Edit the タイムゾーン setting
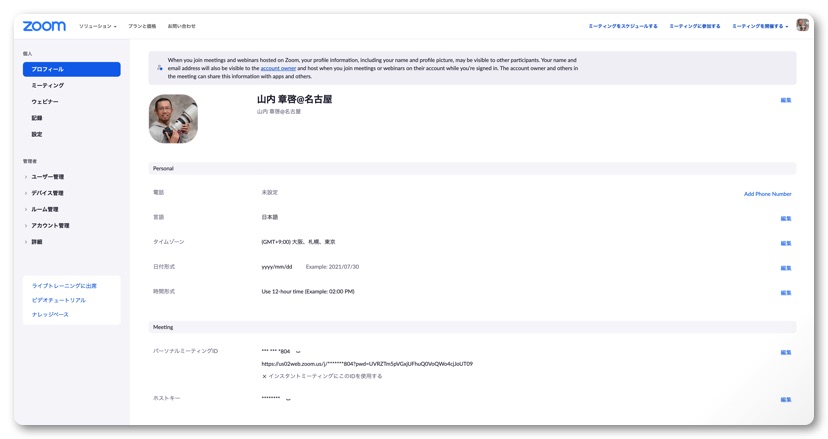828x439 pixels. click(785, 243)
